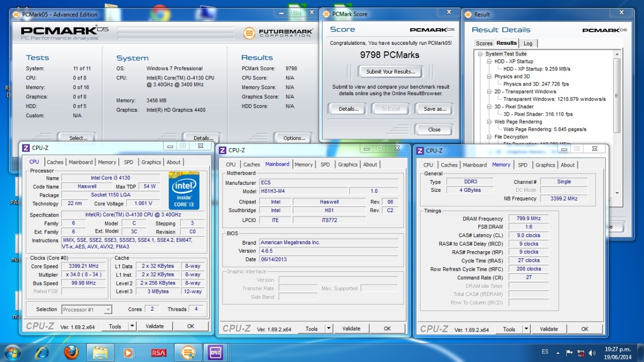The width and height of the screenshot is (644, 362).
Task: Launch Internet Explorer from the taskbar
Action: tap(42, 352)
